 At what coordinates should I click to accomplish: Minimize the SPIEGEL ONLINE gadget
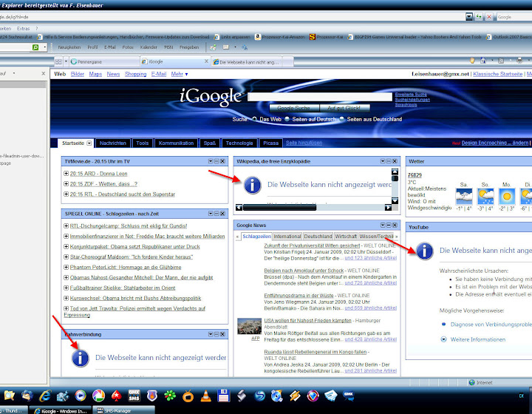tap(216, 214)
